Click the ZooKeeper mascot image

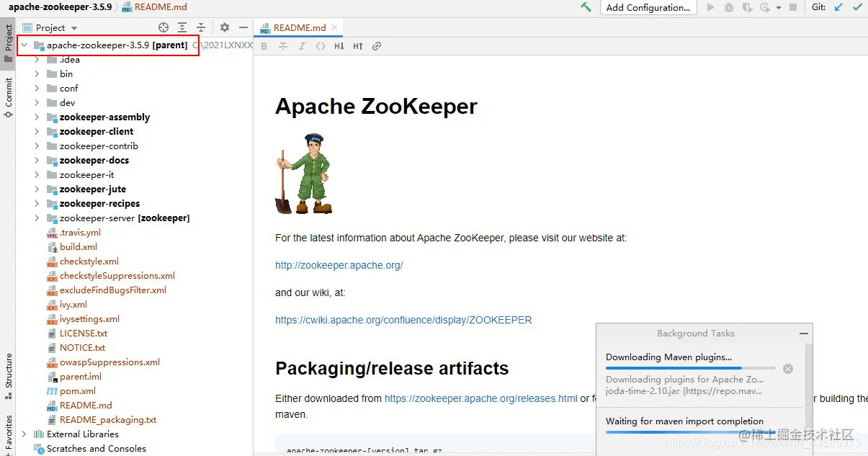pos(303,174)
